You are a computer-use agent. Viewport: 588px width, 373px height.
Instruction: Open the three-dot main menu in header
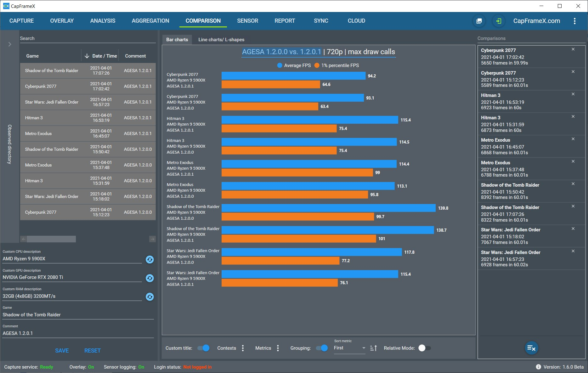click(x=574, y=21)
